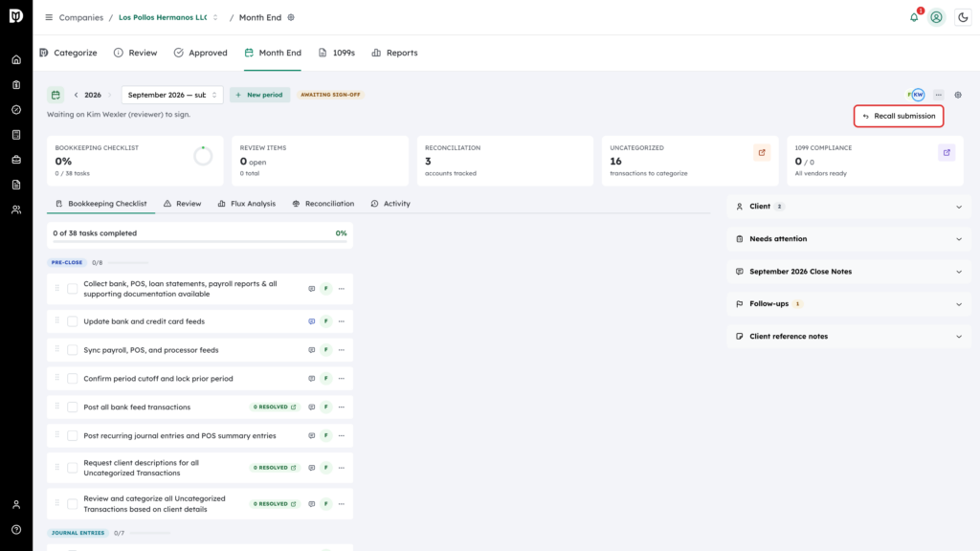
Task: Open the September 2026 period dropdown
Action: 172,95
